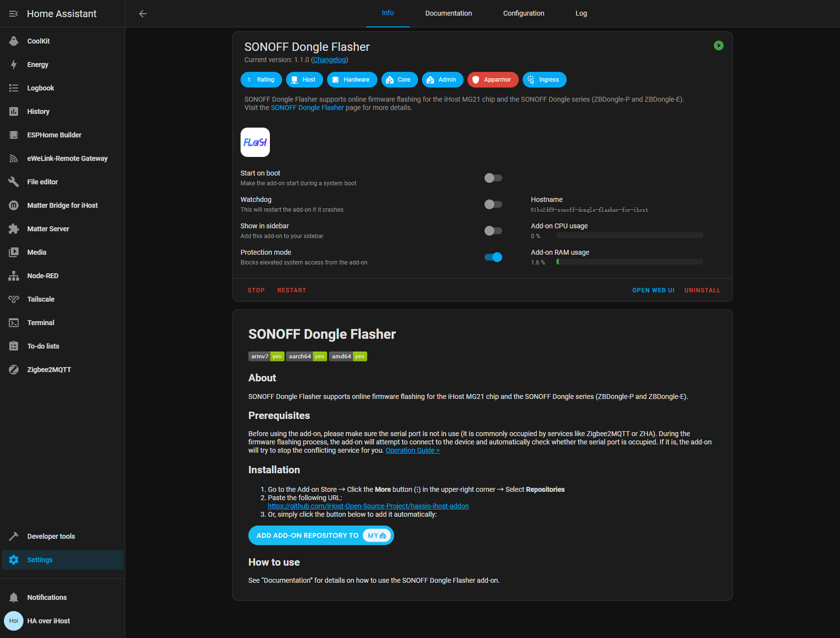Click the Add-on RAM usage bar
840x638 pixels.
click(x=630, y=262)
